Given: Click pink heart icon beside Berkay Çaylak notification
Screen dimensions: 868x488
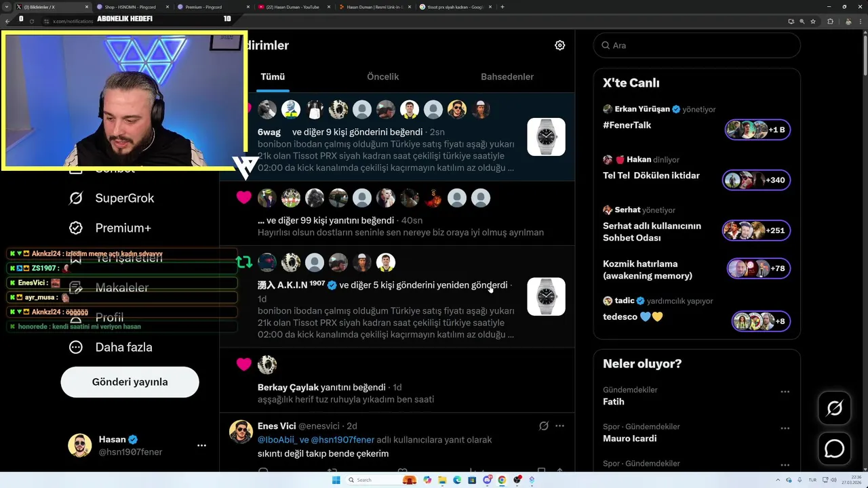Looking at the screenshot, I should click(244, 365).
